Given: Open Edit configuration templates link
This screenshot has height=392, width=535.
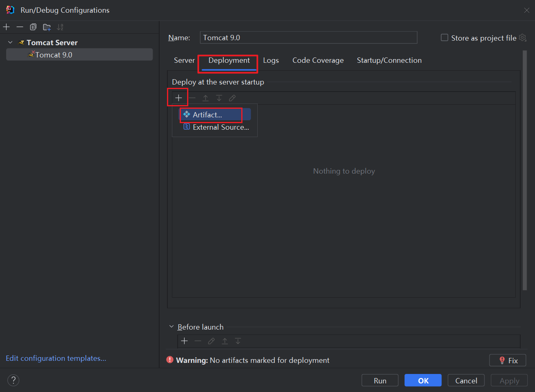Looking at the screenshot, I should [x=56, y=358].
